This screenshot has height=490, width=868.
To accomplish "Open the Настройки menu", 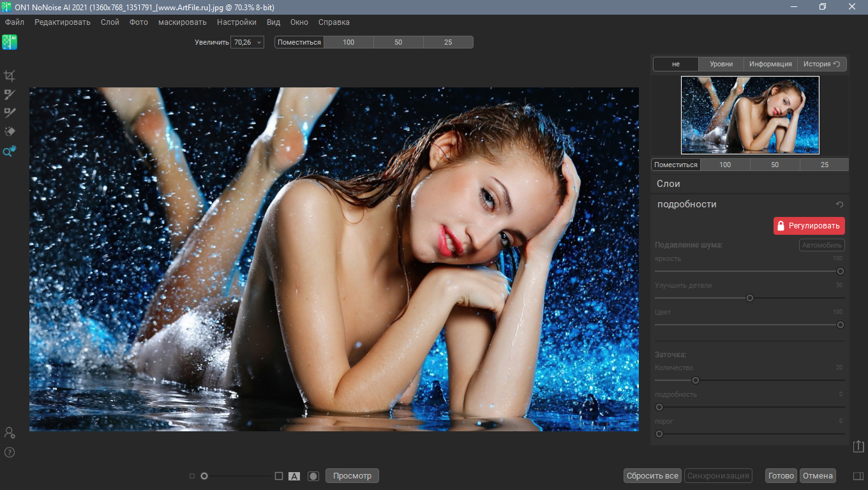I will pyautogui.click(x=237, y=22).
